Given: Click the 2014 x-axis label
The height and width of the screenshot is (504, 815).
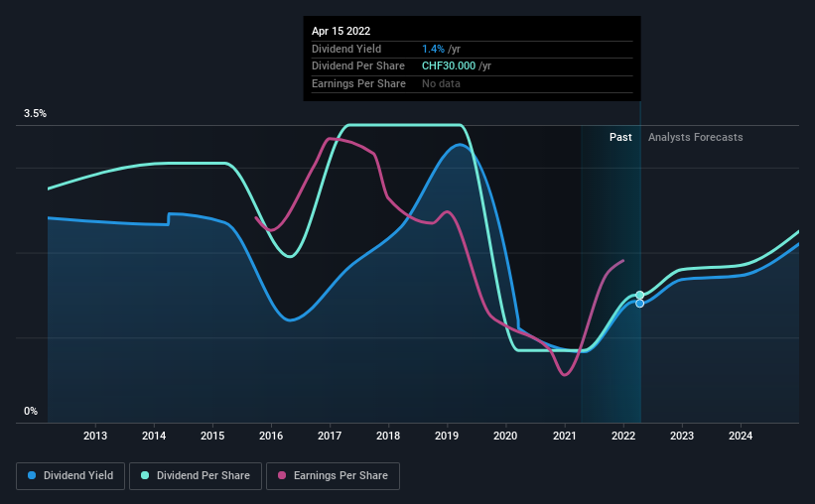Looking at the screenshot, I should point(154,436).
